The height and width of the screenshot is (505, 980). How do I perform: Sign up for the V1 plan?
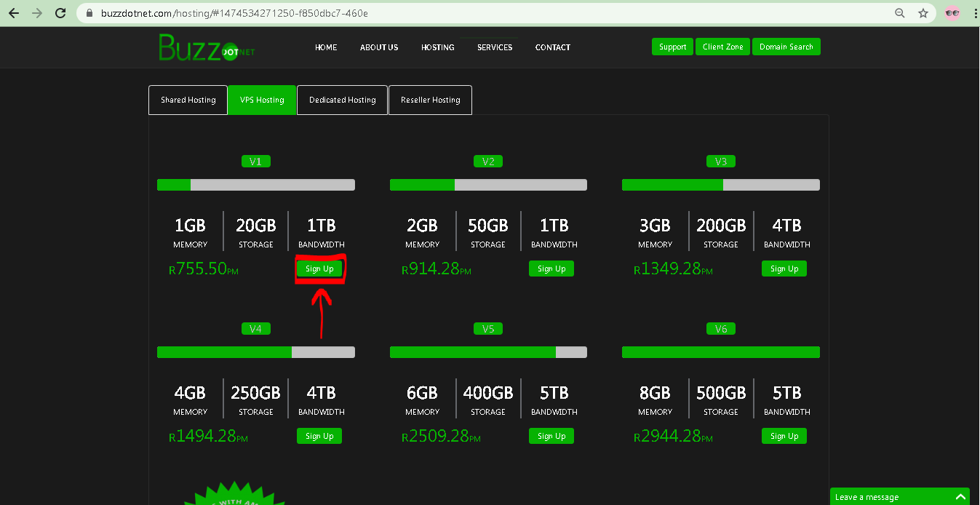[319, 269]
